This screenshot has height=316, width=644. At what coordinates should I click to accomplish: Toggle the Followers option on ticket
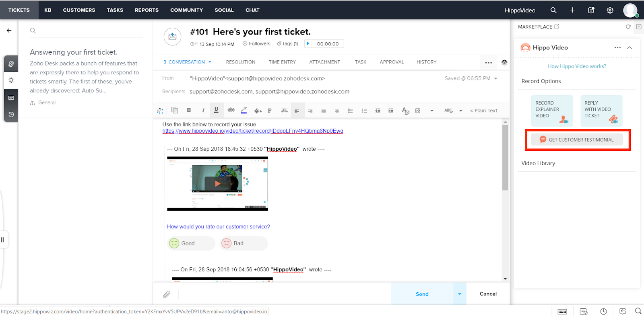[x=256, y=43]
